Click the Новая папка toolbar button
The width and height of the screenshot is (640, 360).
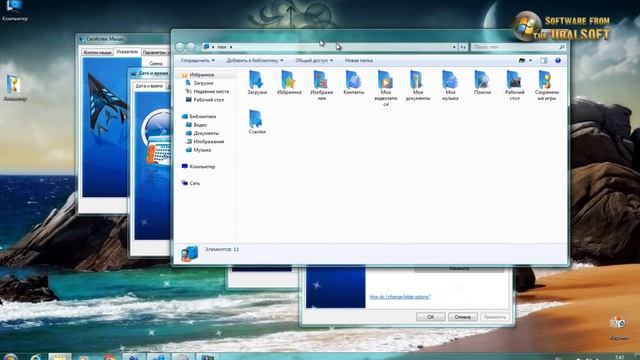click(358, 60)
